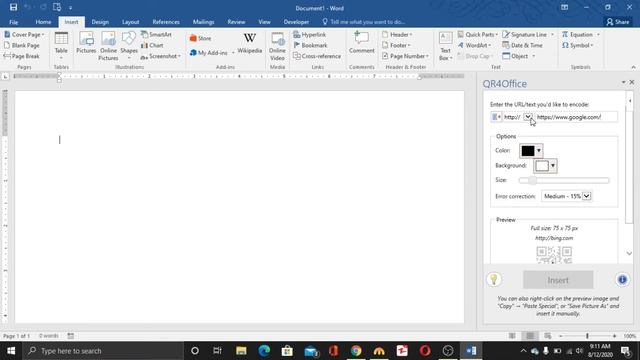Open the QR Background color picker
Screen dimensions: 640x360
coord(545,166)
